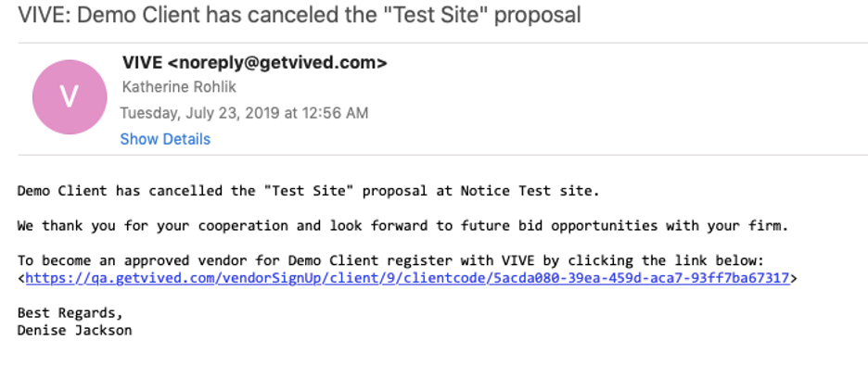Click the "Best Regards," closing line

pyautogui.click(x=70, y=313)
